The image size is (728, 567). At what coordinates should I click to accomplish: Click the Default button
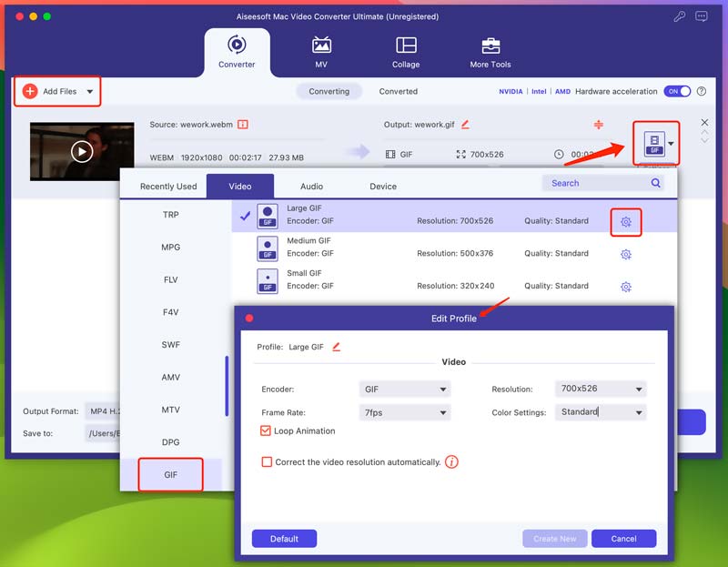click(284, 539)
